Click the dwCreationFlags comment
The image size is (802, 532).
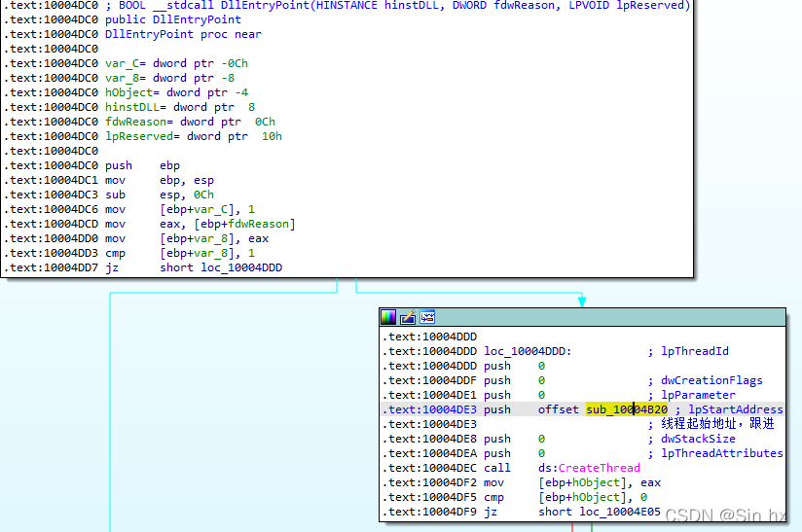705,380
